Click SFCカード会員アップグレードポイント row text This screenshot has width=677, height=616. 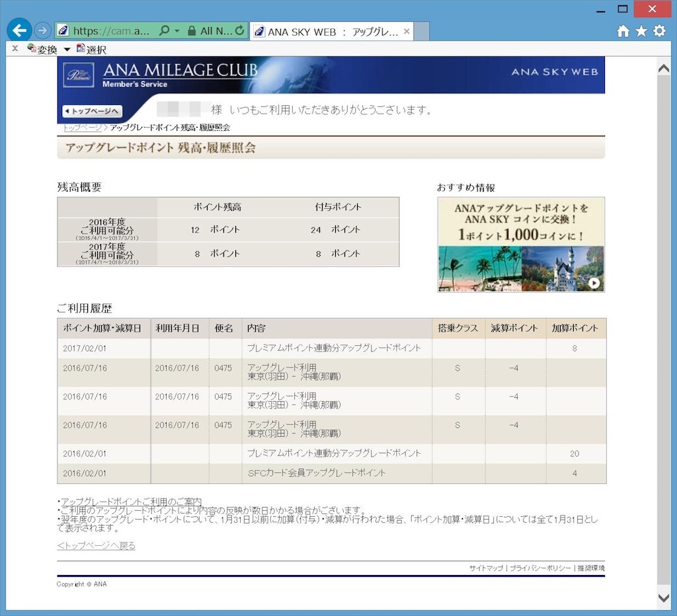[317, 473]
